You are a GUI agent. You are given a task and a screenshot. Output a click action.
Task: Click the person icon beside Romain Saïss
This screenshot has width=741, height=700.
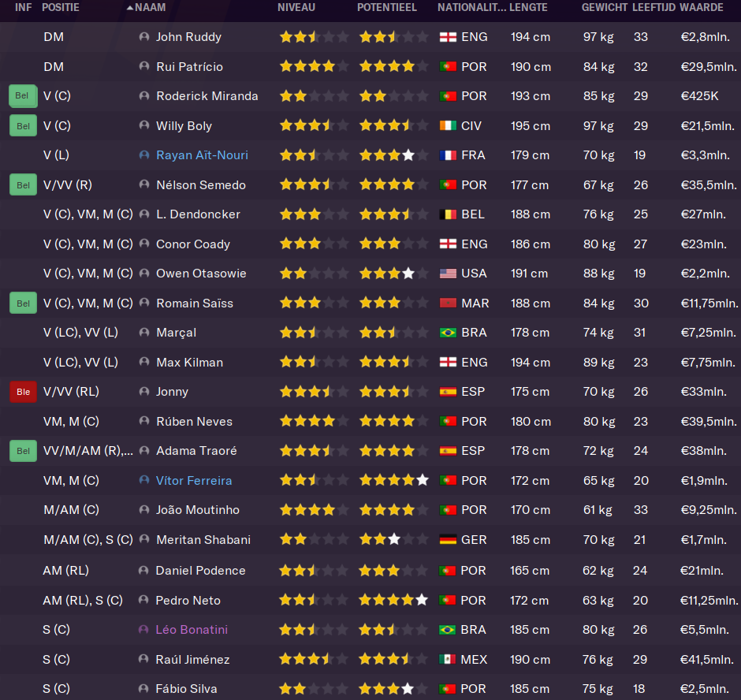[144, 303]
